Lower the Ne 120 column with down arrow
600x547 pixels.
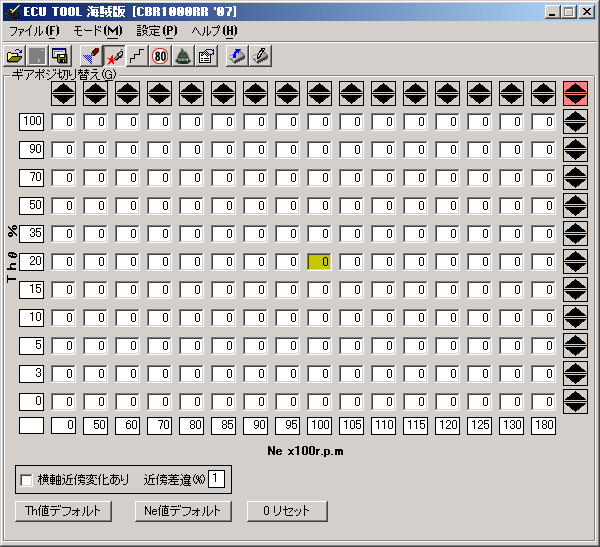tap(447, 100)
